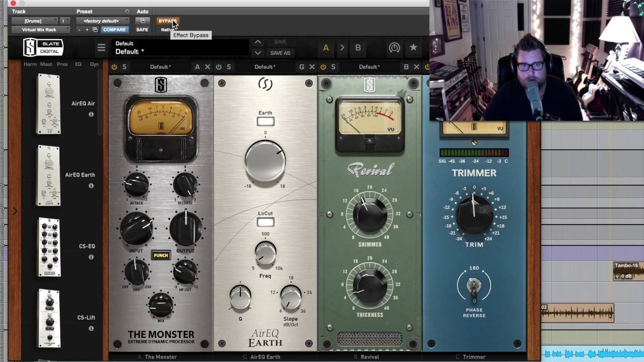Screen dimensions: 644x362
Task: Toggle AirEQ Earth module power button
Action: tap(218, 67)
